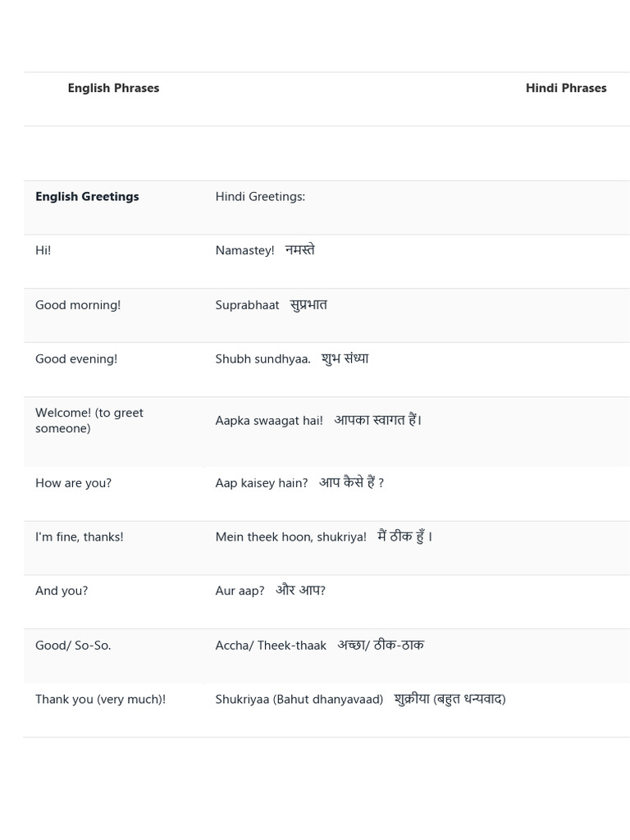Select the Good morning! phrase
The height and width of the screenshot is (840, 630).
click(x=78, y=305)
